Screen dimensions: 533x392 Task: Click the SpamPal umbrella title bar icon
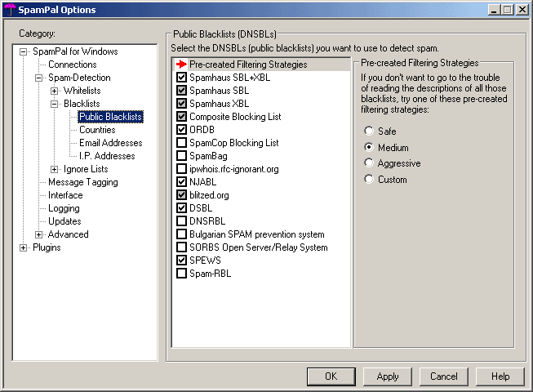click(10, 10)
